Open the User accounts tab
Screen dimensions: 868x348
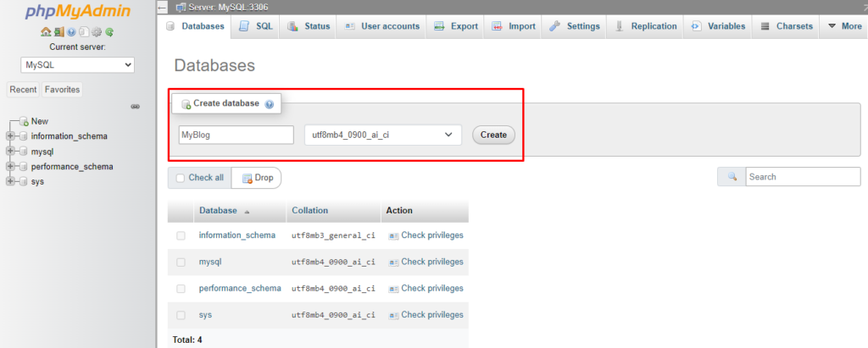click(381, 26)
